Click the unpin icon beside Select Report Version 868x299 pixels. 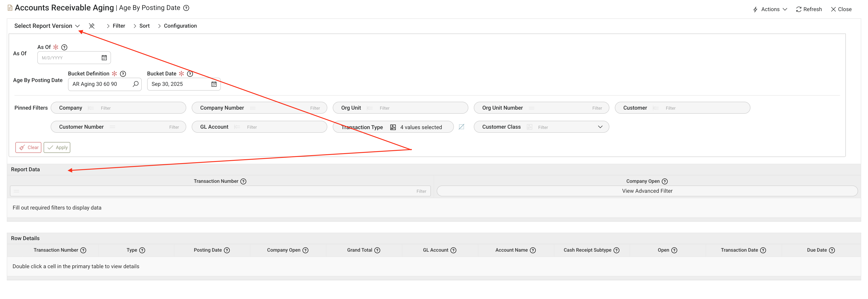(x=92, y=26)
